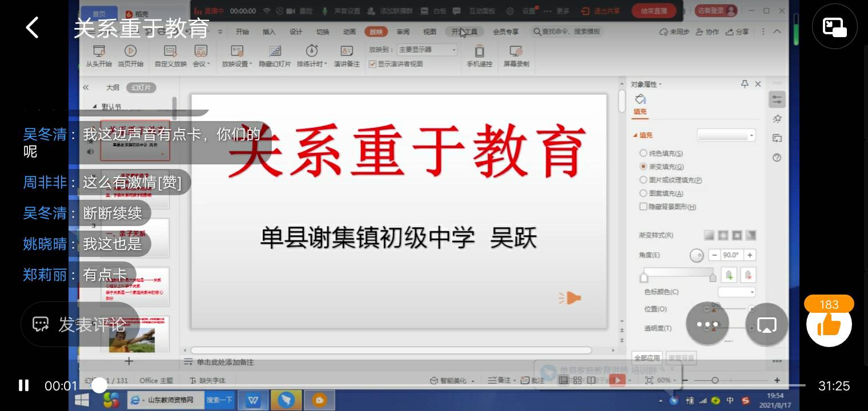This screenshot has width=868, height=411.
Task: Open the help question-mark sidebar icon
Action: 777,158
